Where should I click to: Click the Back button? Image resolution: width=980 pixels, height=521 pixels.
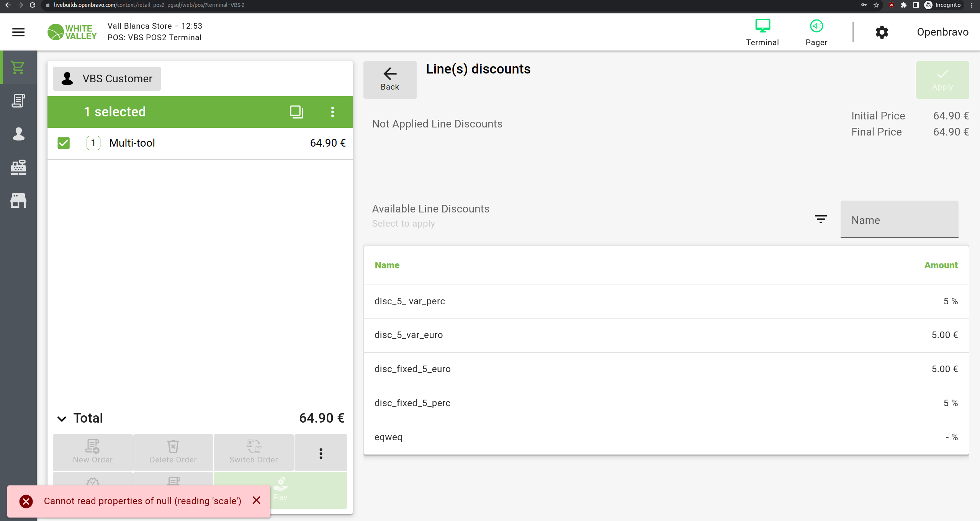coord(389,80)
